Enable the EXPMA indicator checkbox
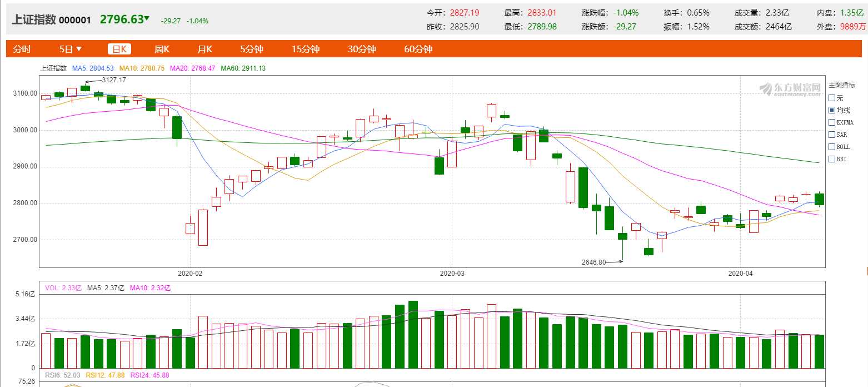Image resolution: width=868 pixels, height=387 pixels. [x=832, y=122]
